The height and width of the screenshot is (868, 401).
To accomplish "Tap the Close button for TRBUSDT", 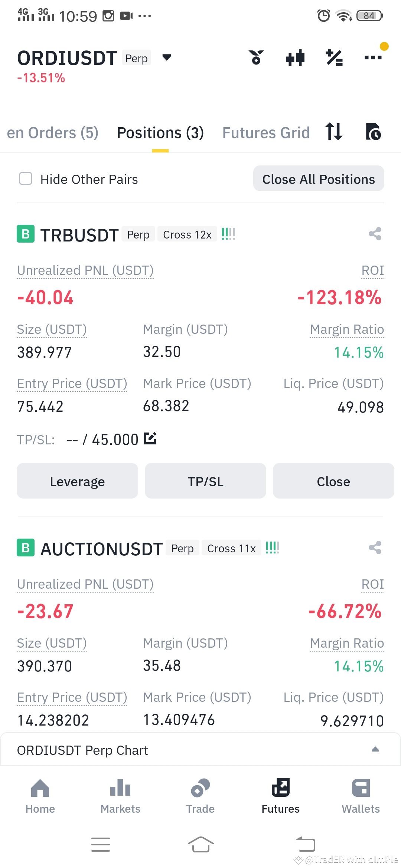I will (333, 481).
